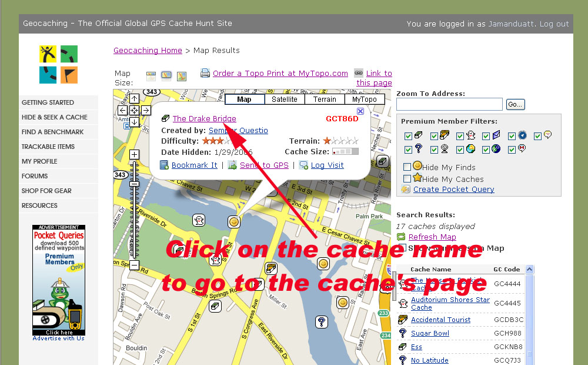Click the Geocaching logo

[x=58, y=64]
